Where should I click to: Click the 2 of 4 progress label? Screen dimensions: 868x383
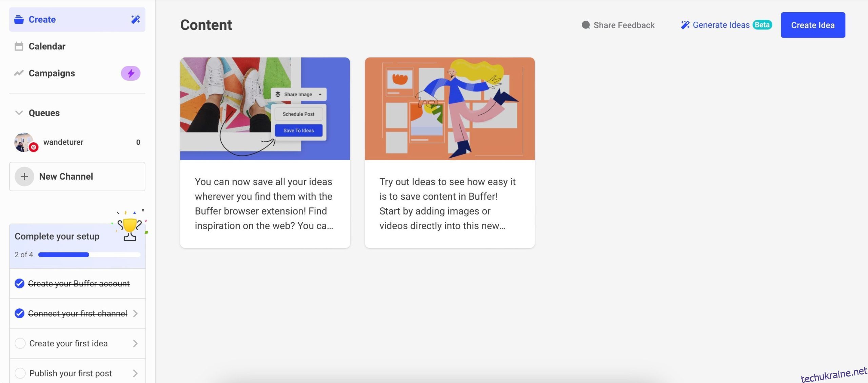tap(24, 255)
